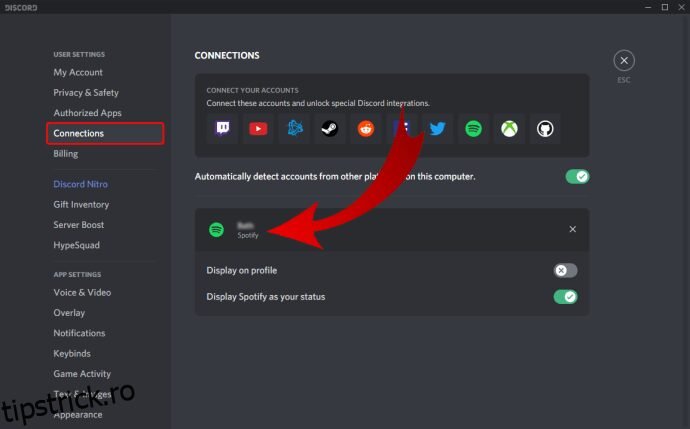Viewport: 690px width, 429px height.
Task: Open Overlay settings
Action: pyautogui.click(x=69, y=312)
